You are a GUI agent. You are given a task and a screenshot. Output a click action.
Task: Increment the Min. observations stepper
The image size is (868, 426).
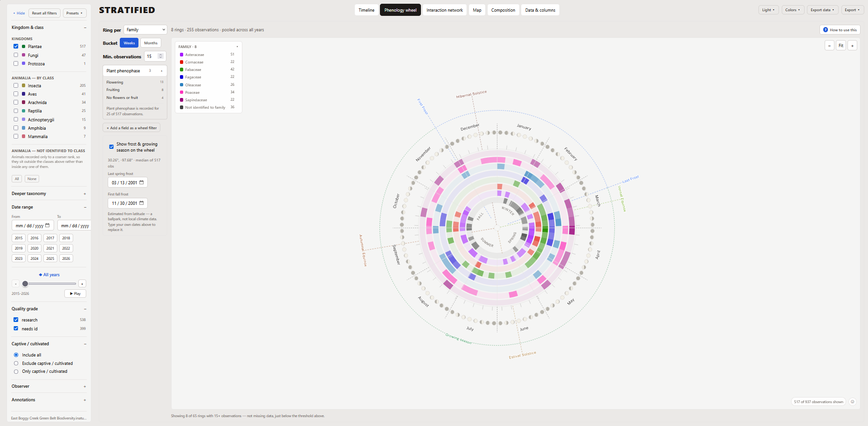(x=161, y=55)
